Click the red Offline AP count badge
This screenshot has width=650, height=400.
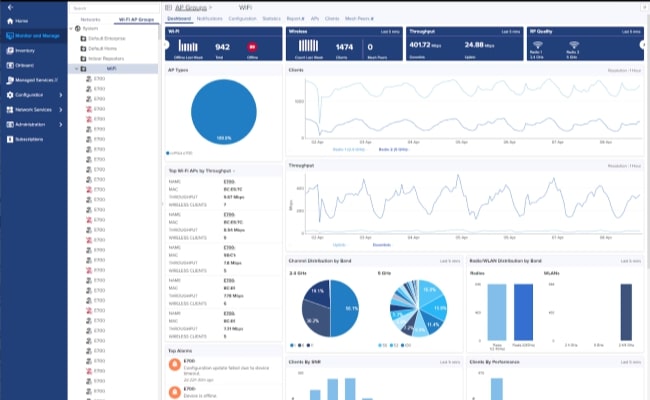tap(252, 47)
